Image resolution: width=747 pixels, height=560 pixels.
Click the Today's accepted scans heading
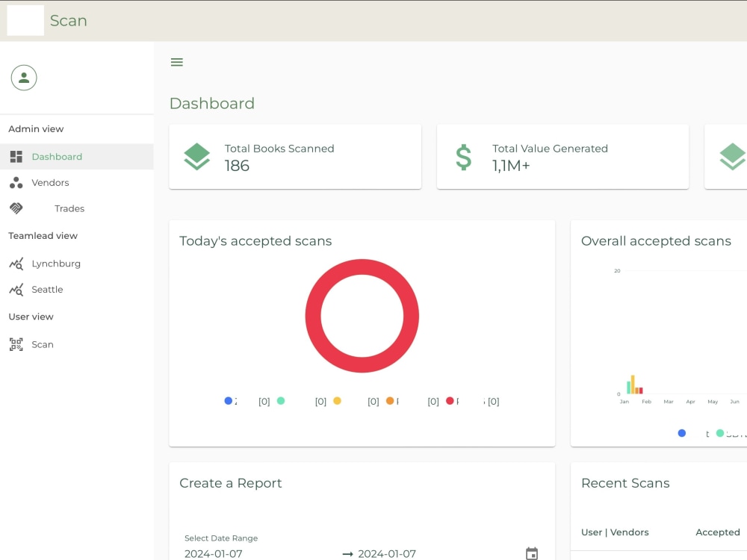tap(255, 241)
